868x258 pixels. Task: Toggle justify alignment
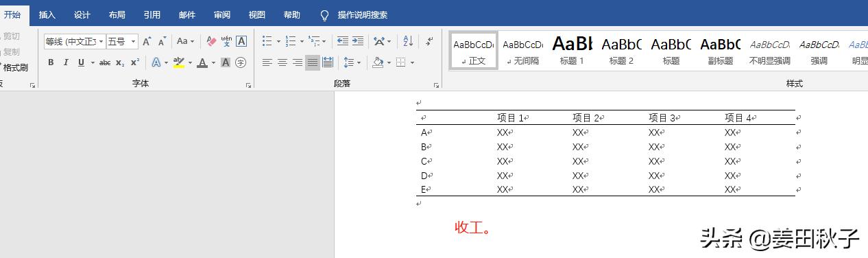pos(313,62)
